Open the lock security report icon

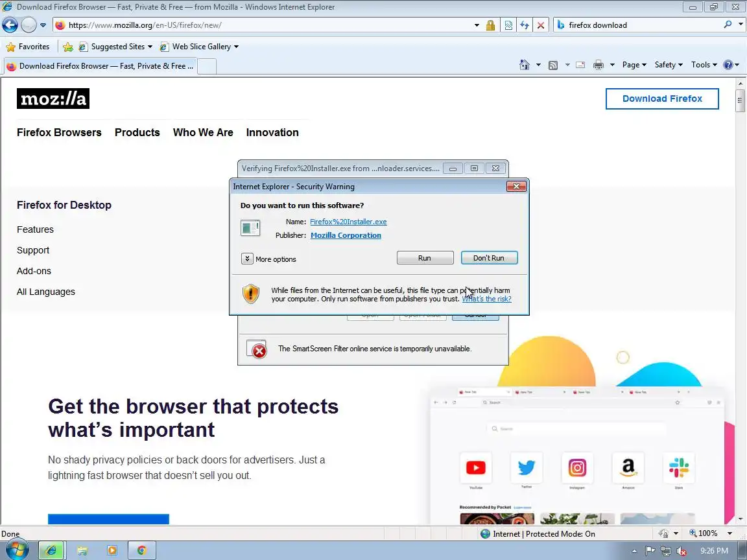pyautogui.click(x=490, y=25)
